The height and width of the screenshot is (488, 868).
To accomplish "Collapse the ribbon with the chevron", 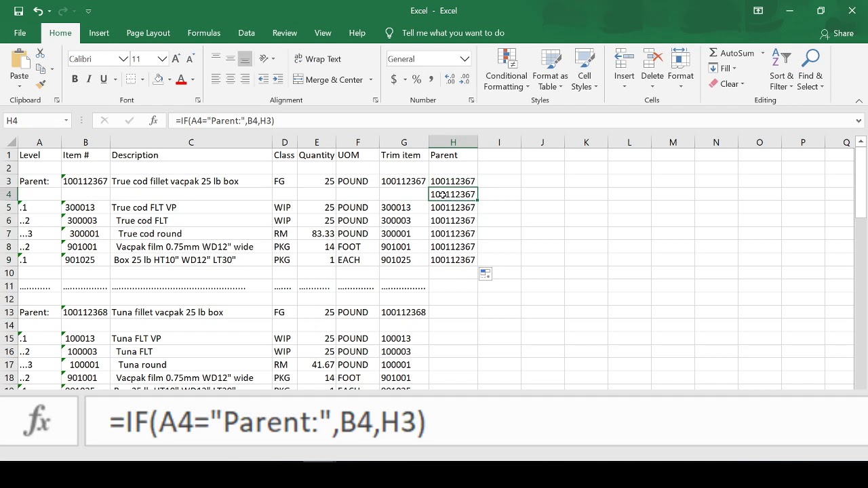I will pyautogui.click(x=859, y=101).
